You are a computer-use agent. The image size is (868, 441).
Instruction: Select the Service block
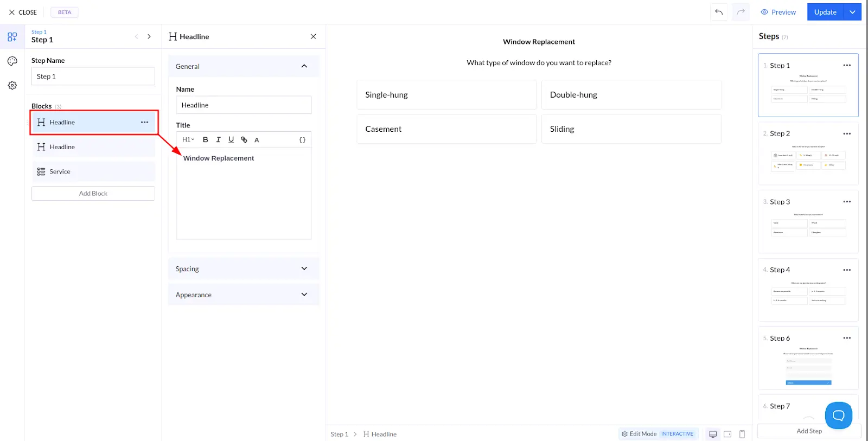pyautogui.click(x=93, y=172)
